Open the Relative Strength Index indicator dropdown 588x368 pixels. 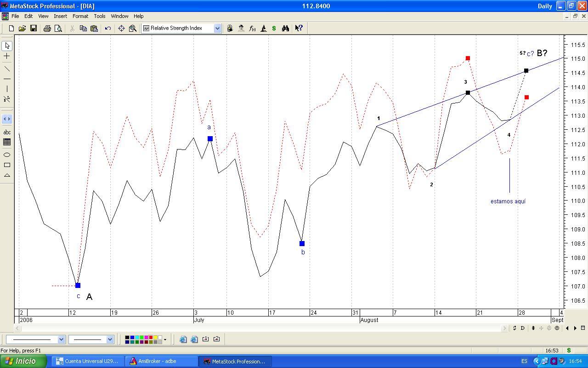(217, 29)
